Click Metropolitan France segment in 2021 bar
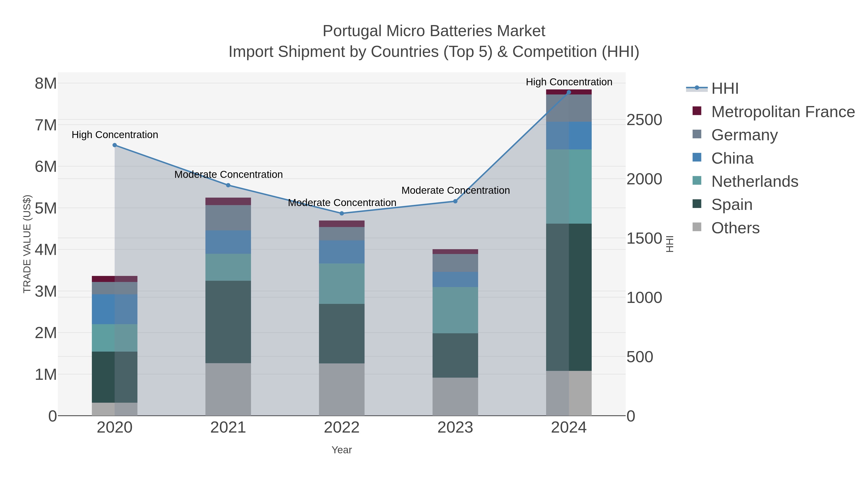 [x=228, y=201]
